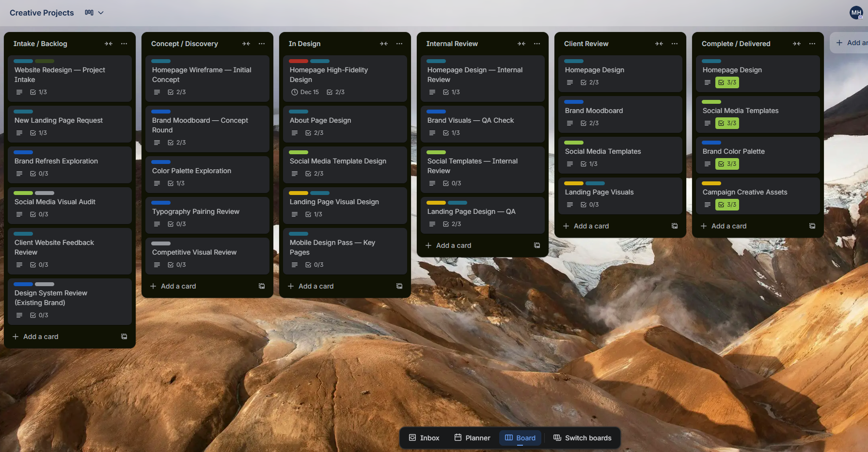
Task: Open Color Palette Exploration card
Action: point(207,175)
